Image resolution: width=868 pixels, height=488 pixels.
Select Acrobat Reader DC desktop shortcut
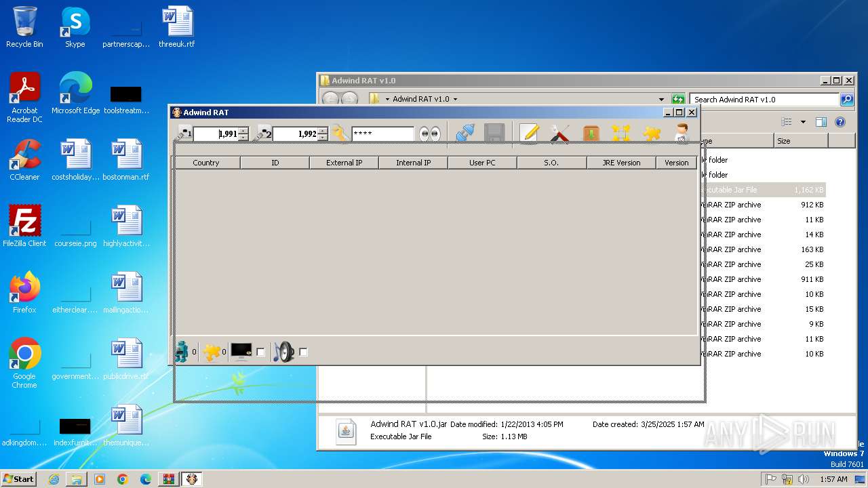pyautogui.click(x=24, y=98)
